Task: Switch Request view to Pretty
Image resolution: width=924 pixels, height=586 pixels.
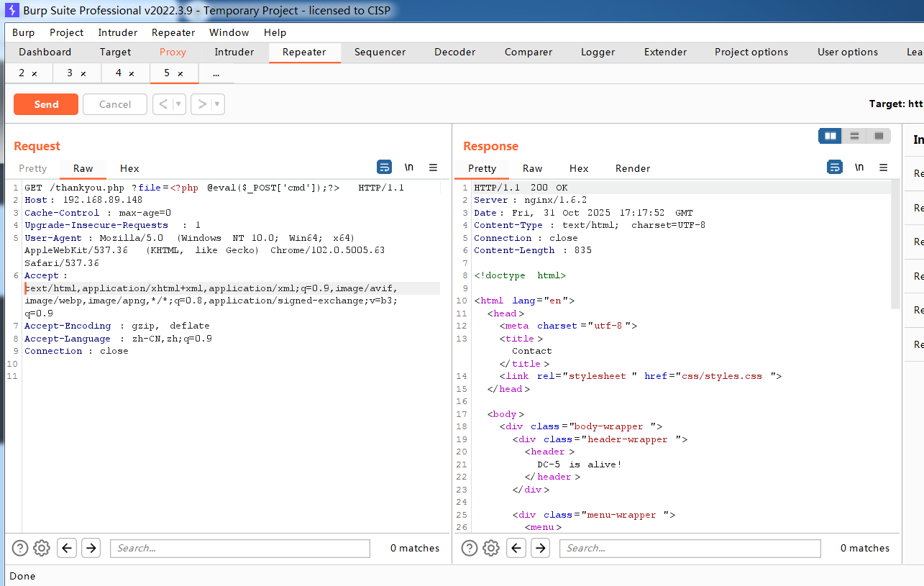Action: coord(33,168)
